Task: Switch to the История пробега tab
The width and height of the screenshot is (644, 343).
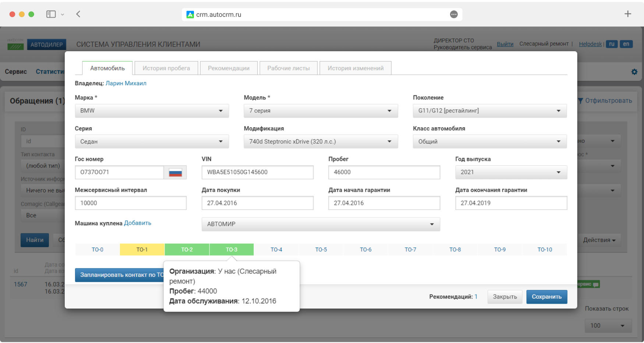Action: click(x=166, y=68)
